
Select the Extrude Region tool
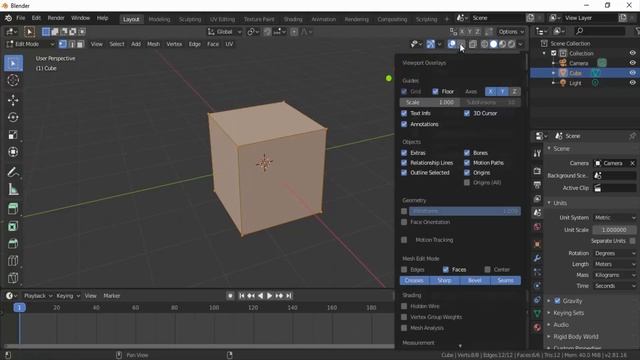pos(13,209)
